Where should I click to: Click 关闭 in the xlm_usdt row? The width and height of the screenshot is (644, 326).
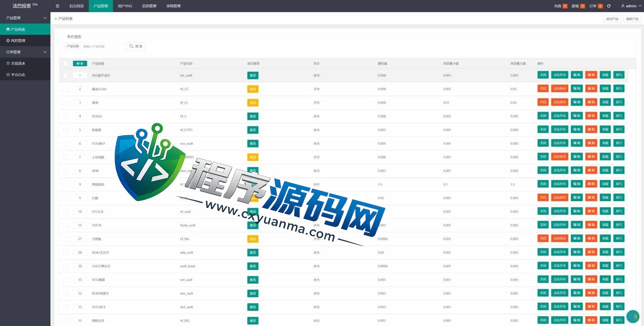pos(543,293)
